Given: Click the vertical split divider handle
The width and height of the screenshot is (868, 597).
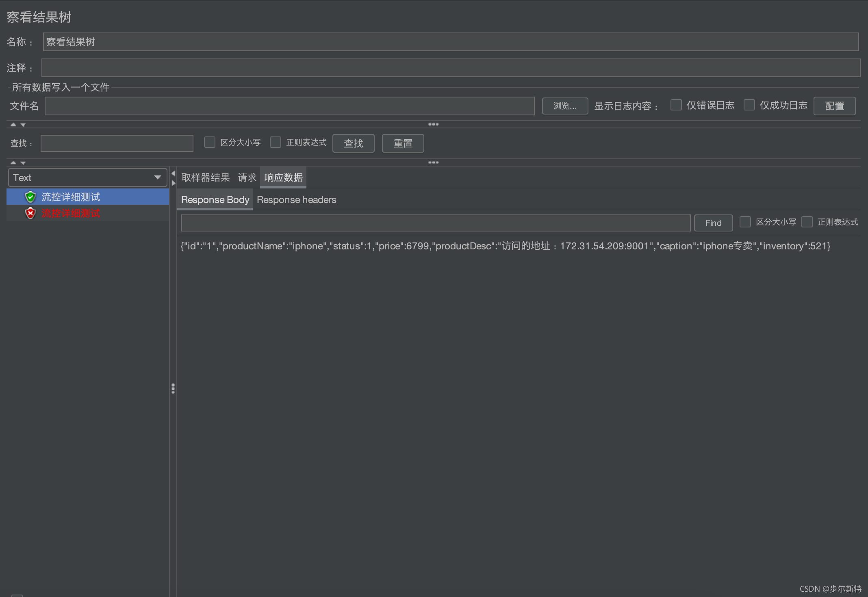Looking at the screenshot, I should [x=173, y=389].
